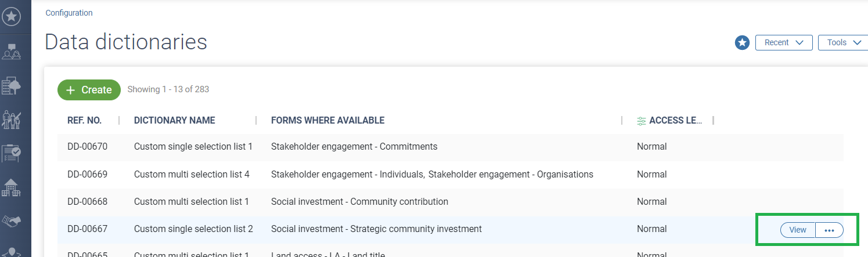Image resolution: width=868 pixels, height=257 pixels.
Task: Mark this page as favorite with blue star
Action: 742,42
